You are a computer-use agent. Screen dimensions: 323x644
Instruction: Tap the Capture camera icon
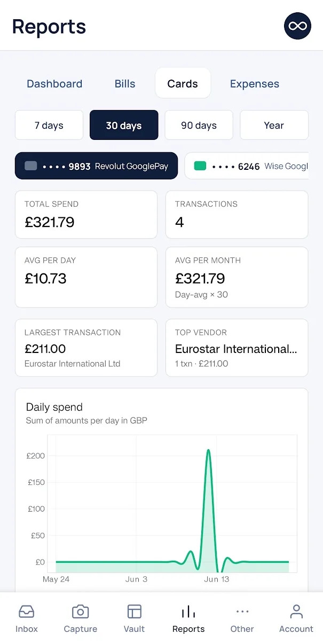[x=80, y=611]
